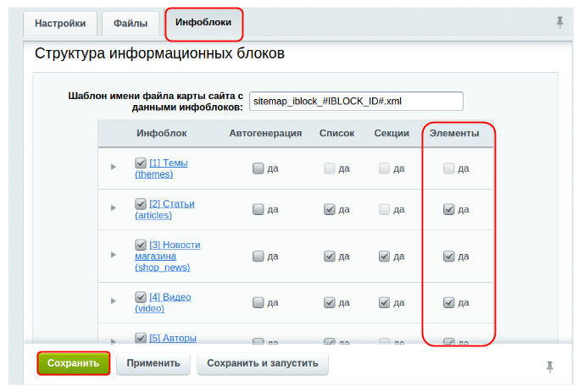Expand the Видео (video) row arrow
The height and width of the screenshot is (392, 578).
click(114, 301)
